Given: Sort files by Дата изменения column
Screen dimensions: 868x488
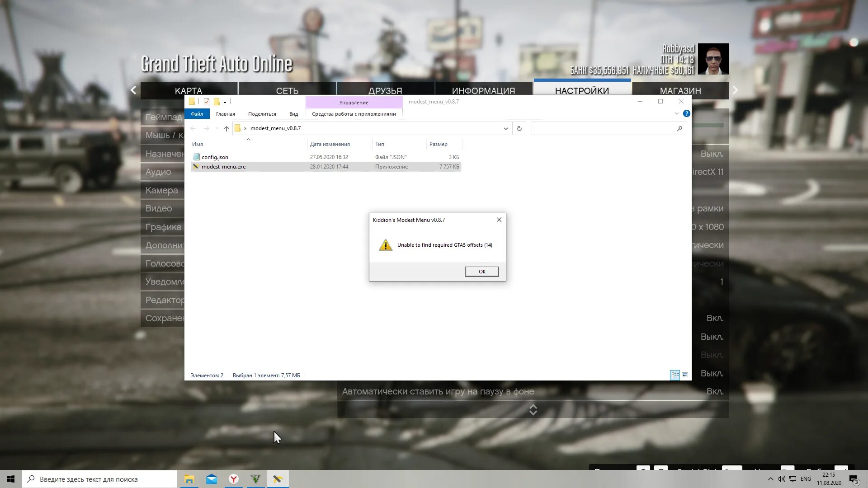Looking at the screenshot, I should tap(340, 144).
